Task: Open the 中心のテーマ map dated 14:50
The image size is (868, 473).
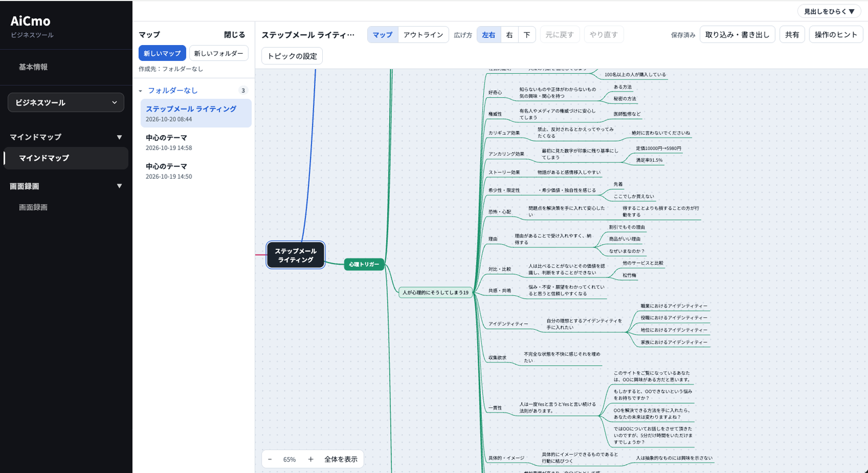Action: pyautogui.click(x=196, y=171)
